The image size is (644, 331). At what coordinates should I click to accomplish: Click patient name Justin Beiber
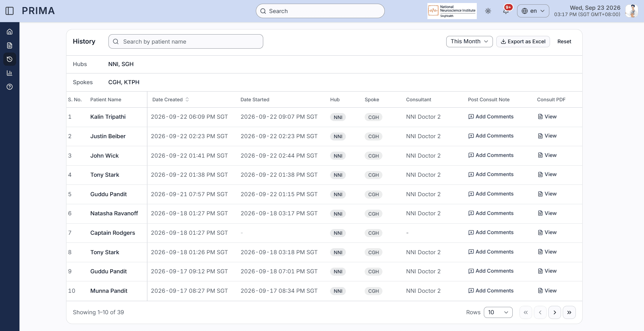[x=108, y=136]
